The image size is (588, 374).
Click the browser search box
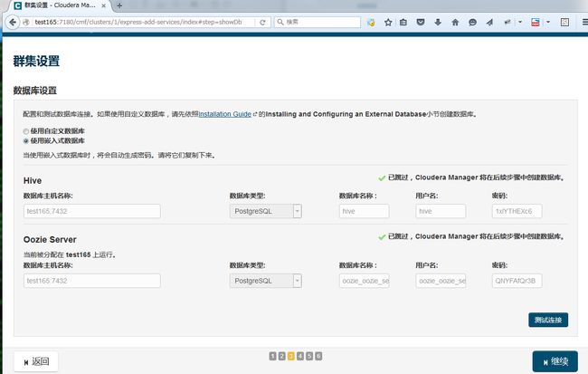tap(318, 22)
